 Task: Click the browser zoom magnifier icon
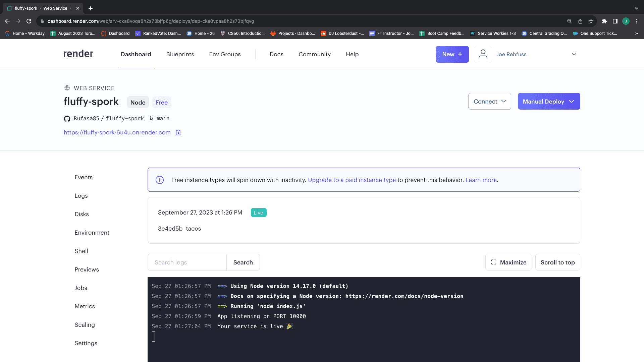coord(570,21)
